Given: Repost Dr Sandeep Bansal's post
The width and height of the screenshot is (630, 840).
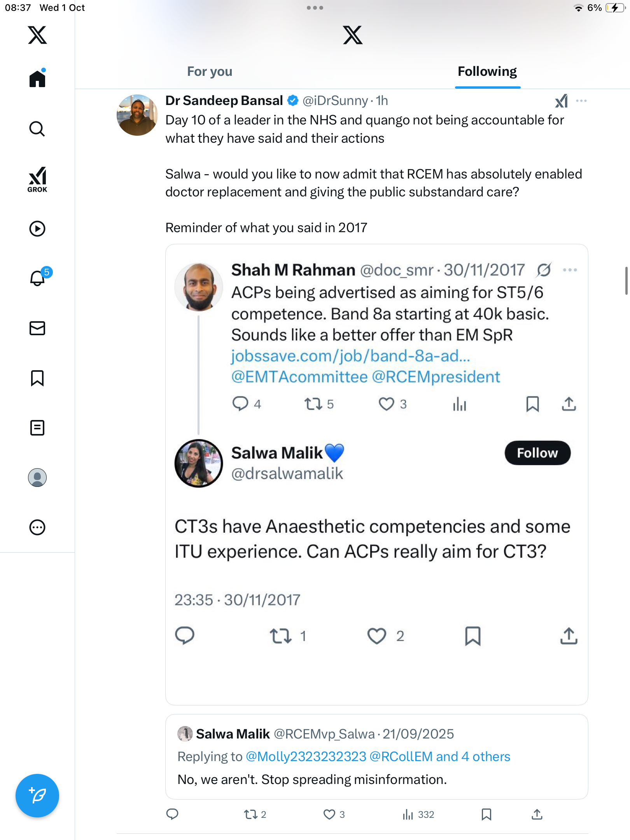Looking at the screenshot, I should (x=250, y=814).
